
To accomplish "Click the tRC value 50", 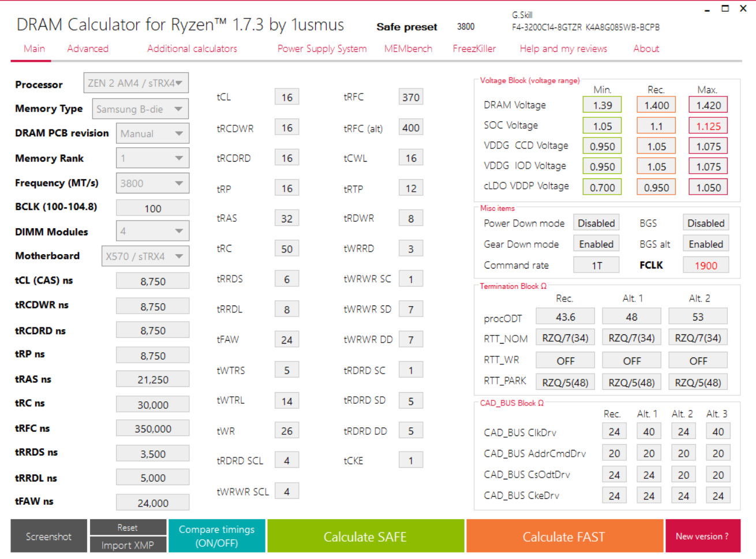I will 287,249.
